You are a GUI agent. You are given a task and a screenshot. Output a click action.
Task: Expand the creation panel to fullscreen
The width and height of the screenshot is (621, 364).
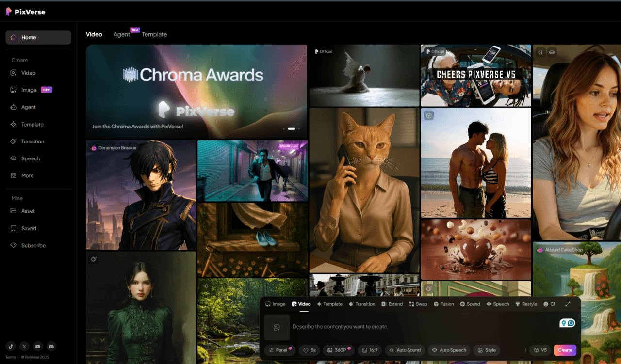click(x=568, y=304)
